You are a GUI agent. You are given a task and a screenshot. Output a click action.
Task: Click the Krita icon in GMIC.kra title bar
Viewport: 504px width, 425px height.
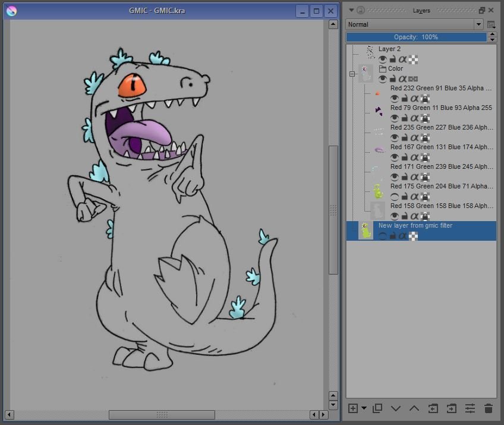(11, 11)
